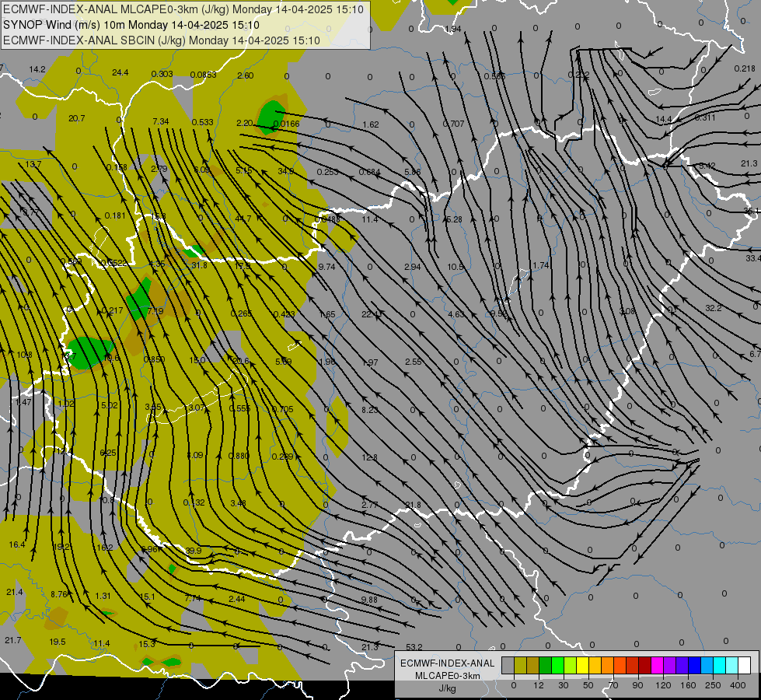Select the purple swatch at value 120
Viewport: 761px width, 700px height.
click(x=670, y=665)
